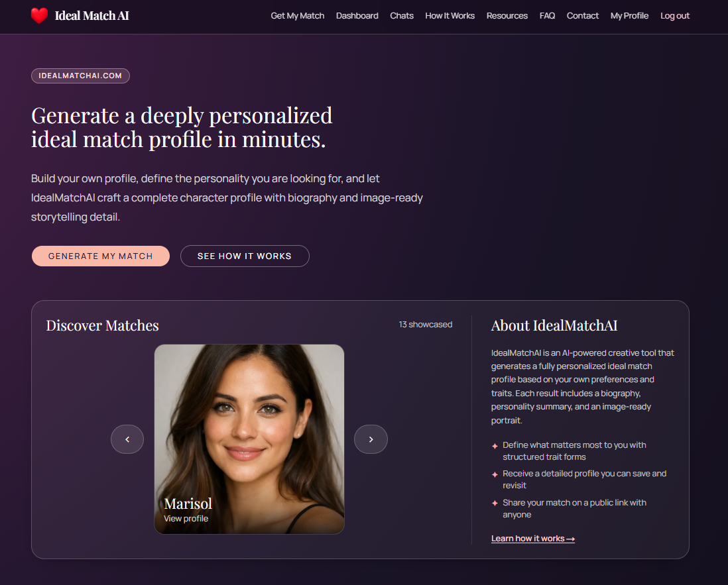728x585 pixels.
Task: Click the See How It Works button
Action: 245,256
